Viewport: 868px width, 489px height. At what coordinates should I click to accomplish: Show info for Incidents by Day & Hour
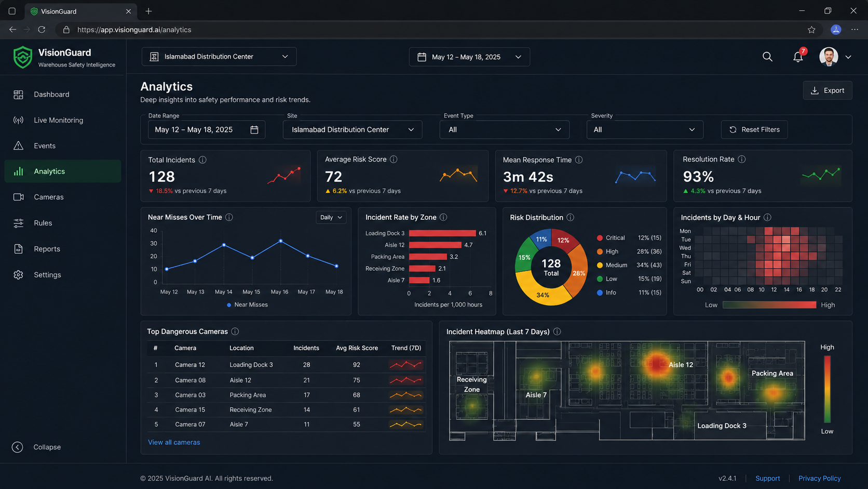click(767, 217)
